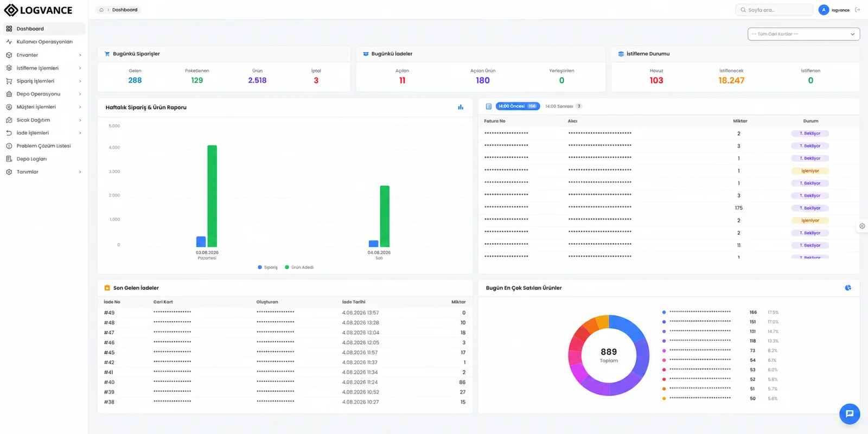Click the home breadcrumb icon

point(101,10)
